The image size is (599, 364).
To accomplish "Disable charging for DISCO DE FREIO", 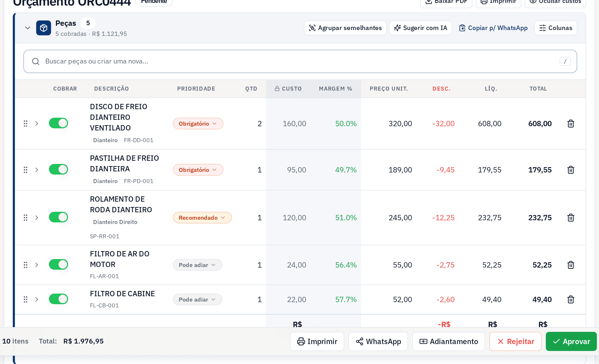I will [59, 123].
